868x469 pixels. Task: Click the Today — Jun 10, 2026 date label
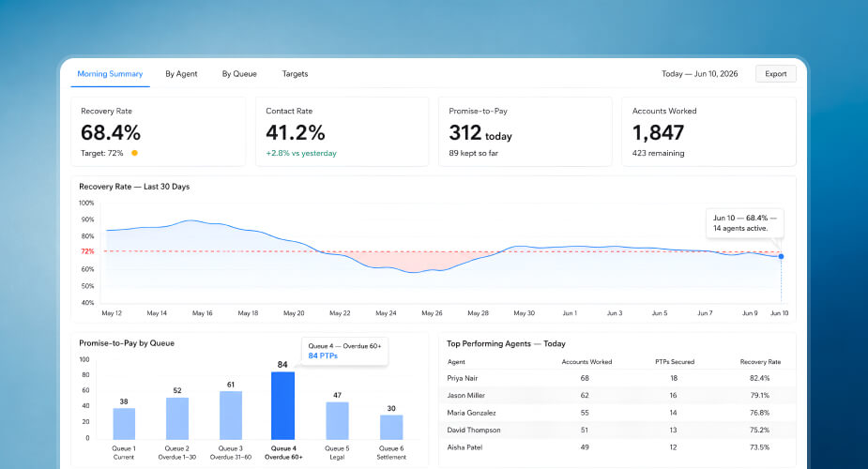[700, 73]
